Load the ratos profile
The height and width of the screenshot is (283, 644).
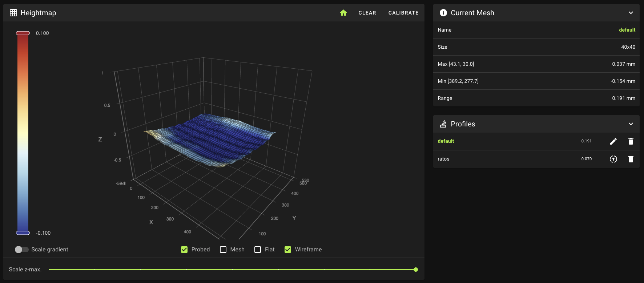pyautogui.click(x=613, y=159)
